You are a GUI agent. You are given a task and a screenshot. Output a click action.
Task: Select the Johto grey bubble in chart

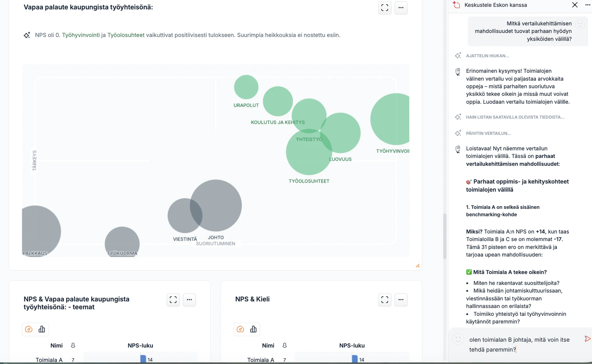point(216,205)
